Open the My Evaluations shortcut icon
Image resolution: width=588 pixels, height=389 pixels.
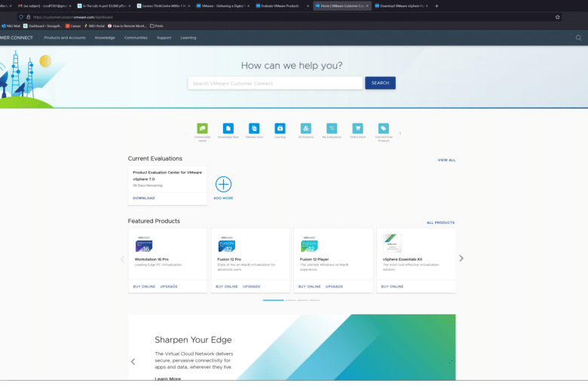coord(332,128)
